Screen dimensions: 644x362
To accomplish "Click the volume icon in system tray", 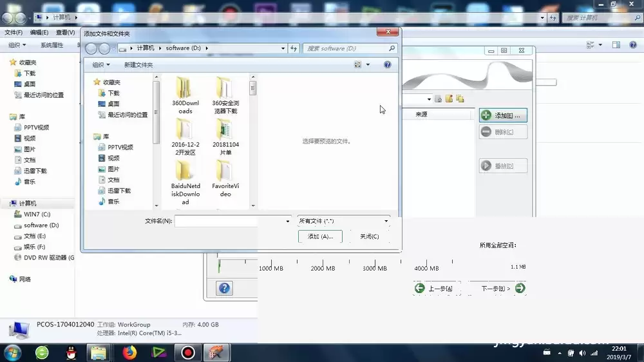I will (x=582, y=353).
